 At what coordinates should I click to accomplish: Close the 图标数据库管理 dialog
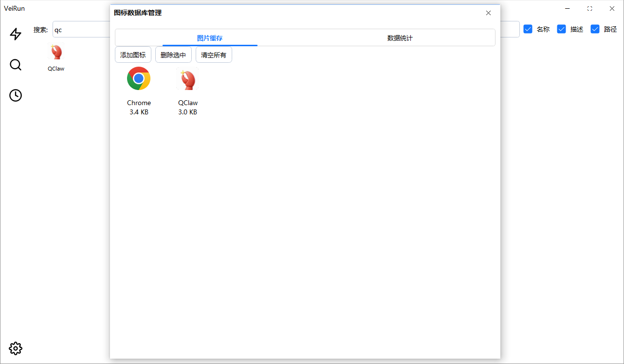[x=488, y=13]
